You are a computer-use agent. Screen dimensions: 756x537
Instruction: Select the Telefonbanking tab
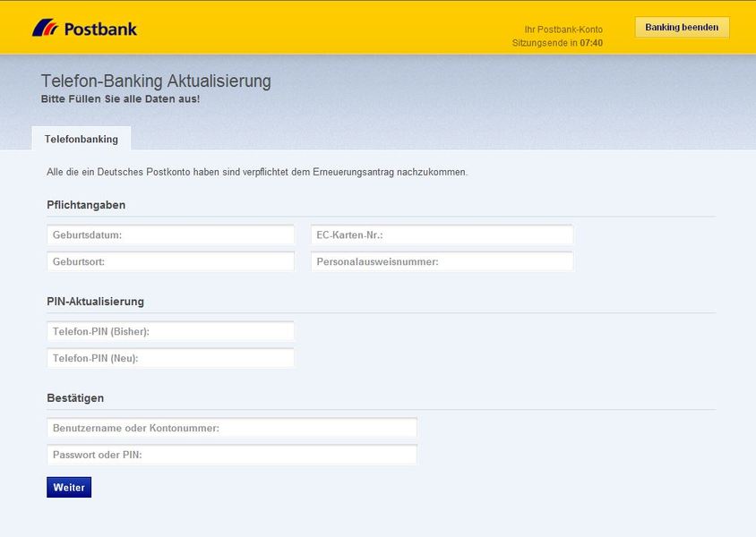82,139
